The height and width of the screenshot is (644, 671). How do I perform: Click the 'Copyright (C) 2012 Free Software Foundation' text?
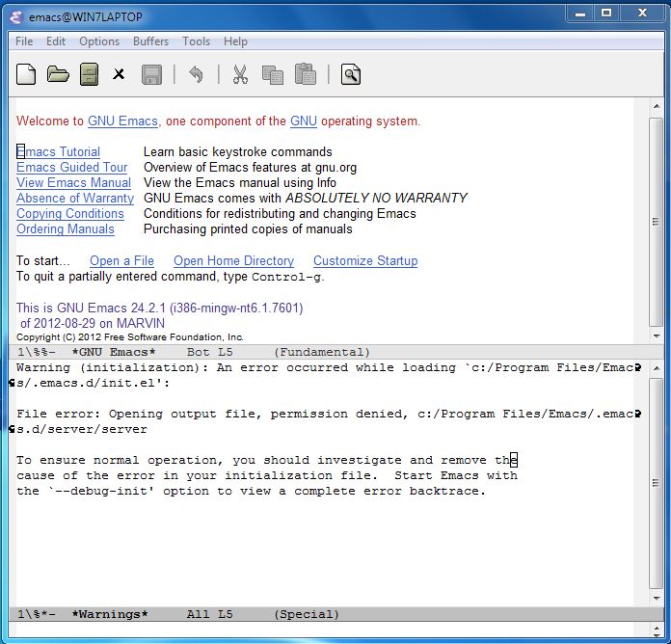coord(129,337)
